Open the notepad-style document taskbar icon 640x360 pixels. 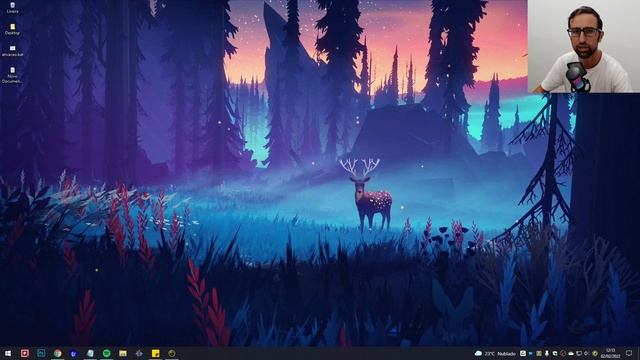pyautogui.click(x=90, y=353)
